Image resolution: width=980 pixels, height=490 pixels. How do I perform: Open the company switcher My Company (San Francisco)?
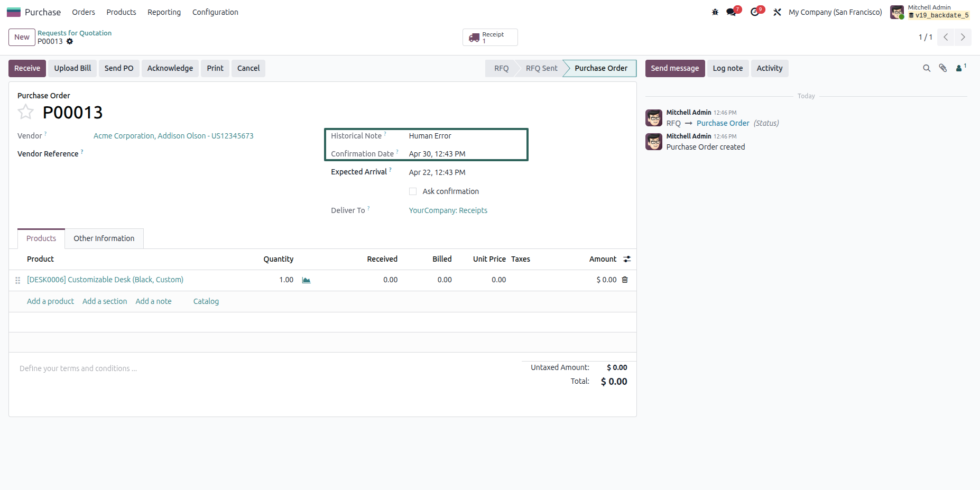835,12
